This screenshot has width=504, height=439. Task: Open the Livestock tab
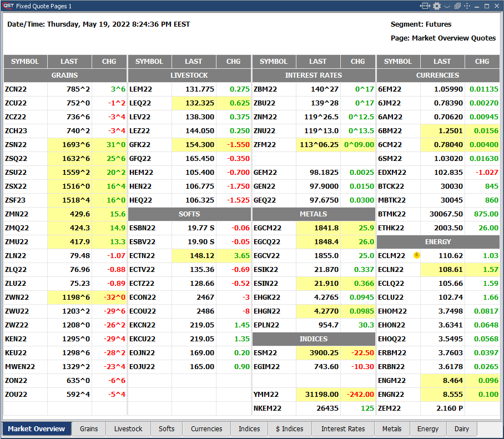pyautogui.click(x=128, y=429)
